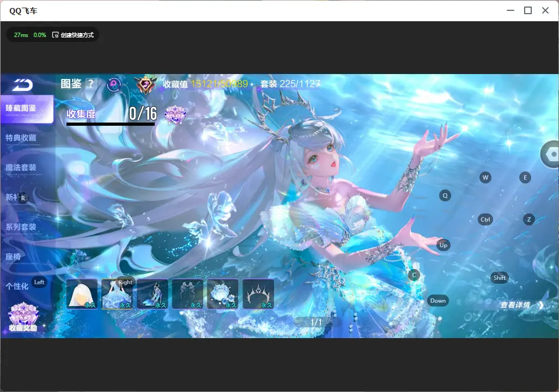
Task: Open 收藏奖励 collection rewards
Action: [x=23, y=318]
